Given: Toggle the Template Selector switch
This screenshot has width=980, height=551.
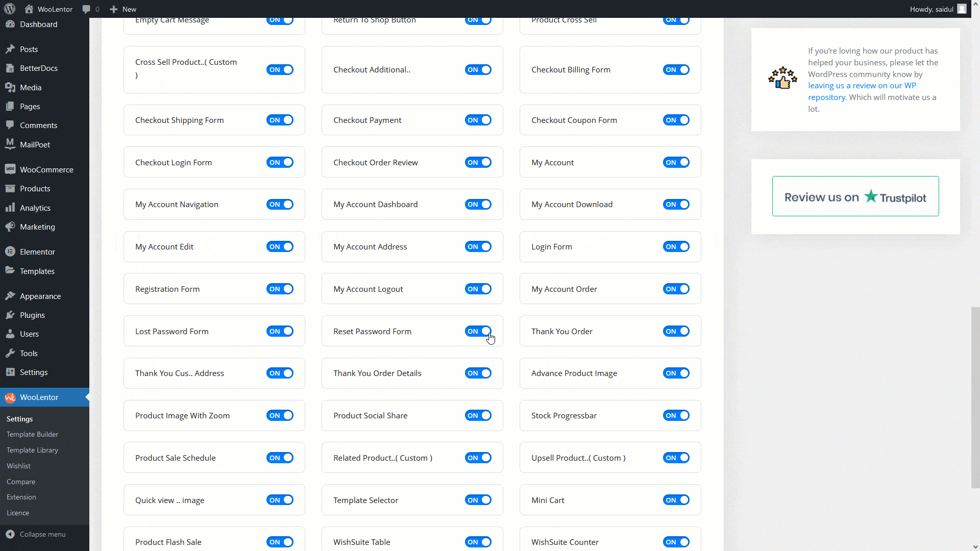Looking at the screenshot, I should (478, 500).
